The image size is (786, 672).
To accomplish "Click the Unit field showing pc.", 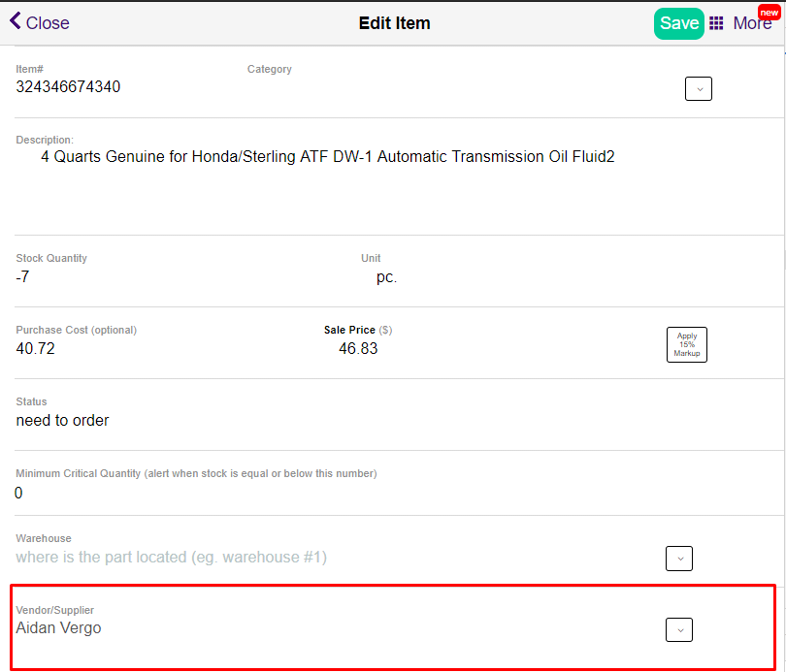I will (385, 276).
